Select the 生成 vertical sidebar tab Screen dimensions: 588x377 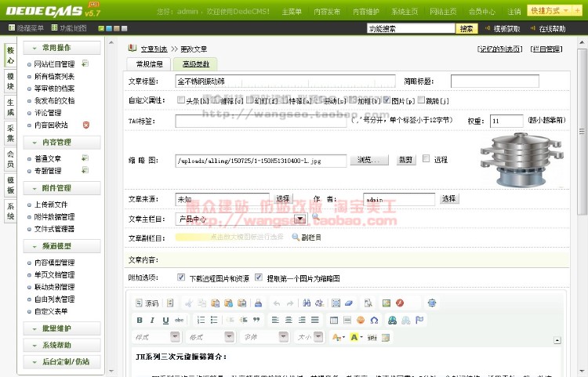pyautogui.click(x=10, y=107)
